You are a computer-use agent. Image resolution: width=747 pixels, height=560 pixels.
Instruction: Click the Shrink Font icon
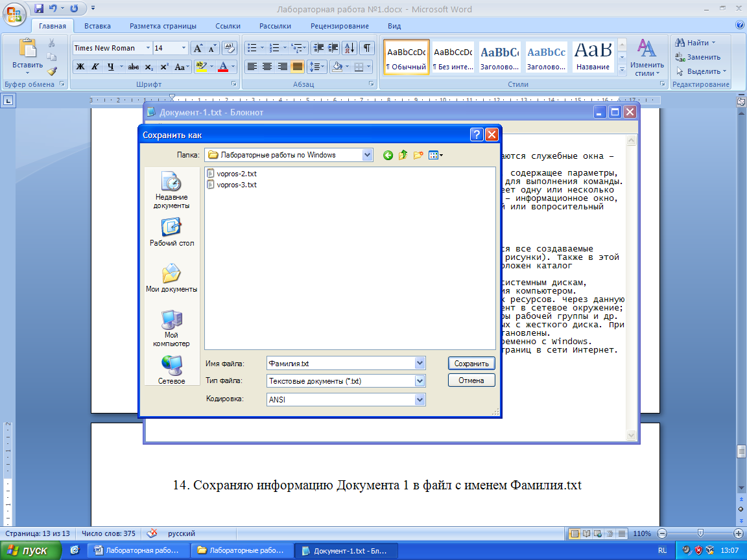pyautogui.click(x=212, y=48)
